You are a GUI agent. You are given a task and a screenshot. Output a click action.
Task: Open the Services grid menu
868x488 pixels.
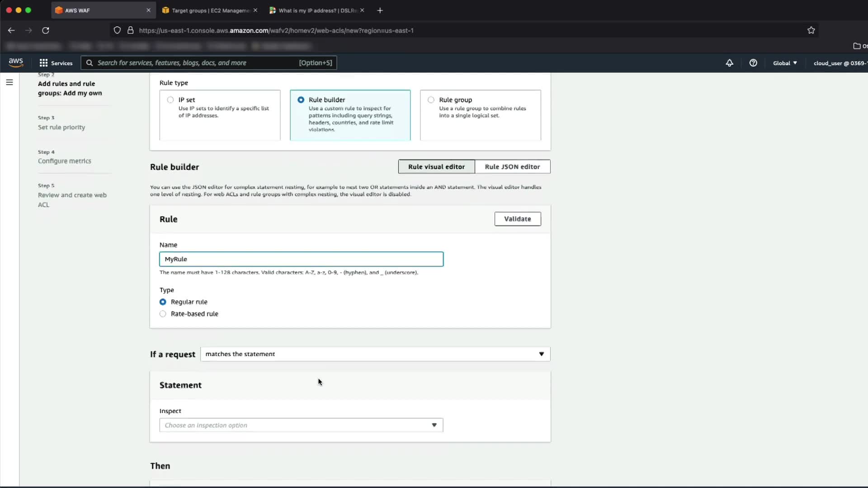56,63
